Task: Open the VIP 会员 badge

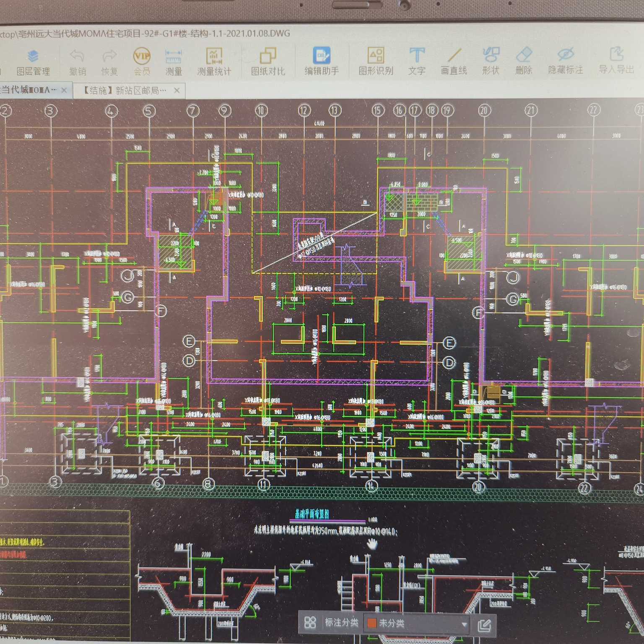Action: pos(142,62)
